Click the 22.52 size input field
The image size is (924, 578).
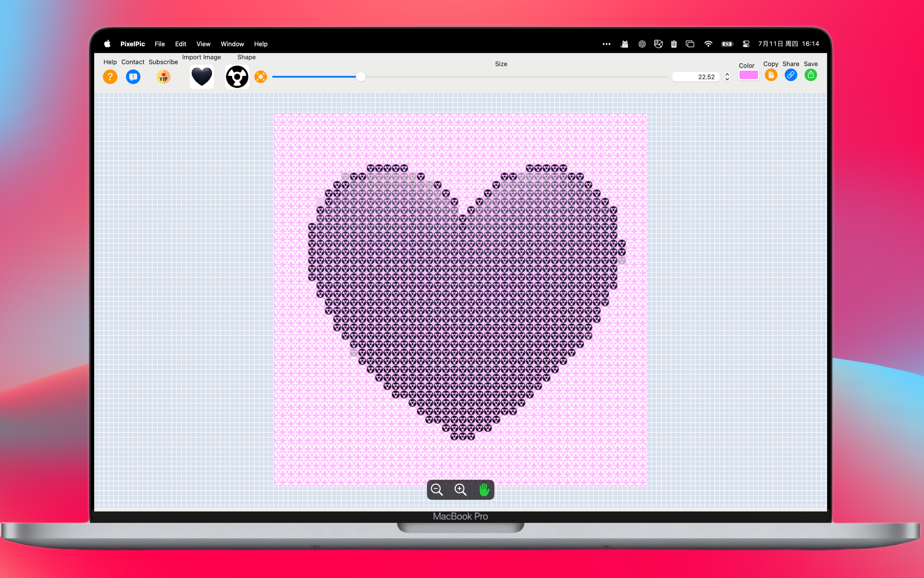[696, 77]
